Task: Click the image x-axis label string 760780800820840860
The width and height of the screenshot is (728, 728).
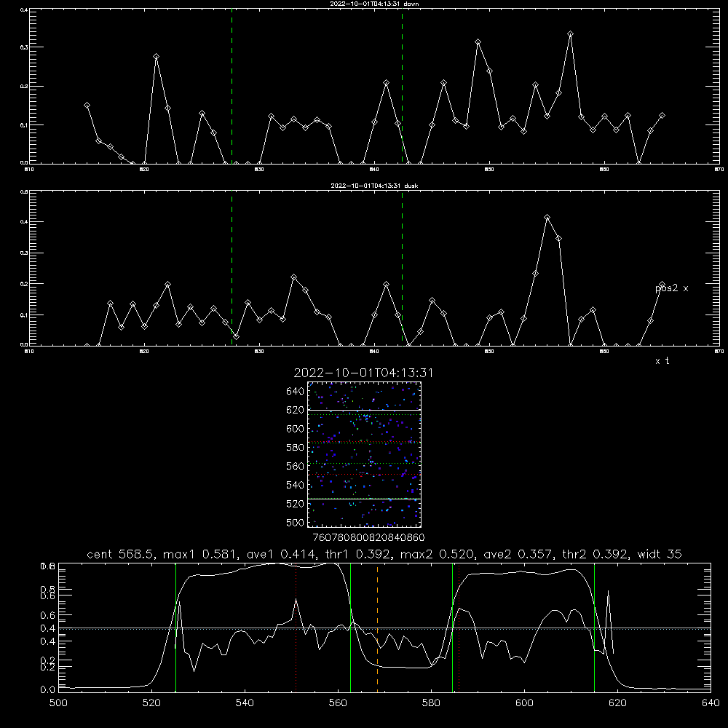Action: tap(368, 538)
